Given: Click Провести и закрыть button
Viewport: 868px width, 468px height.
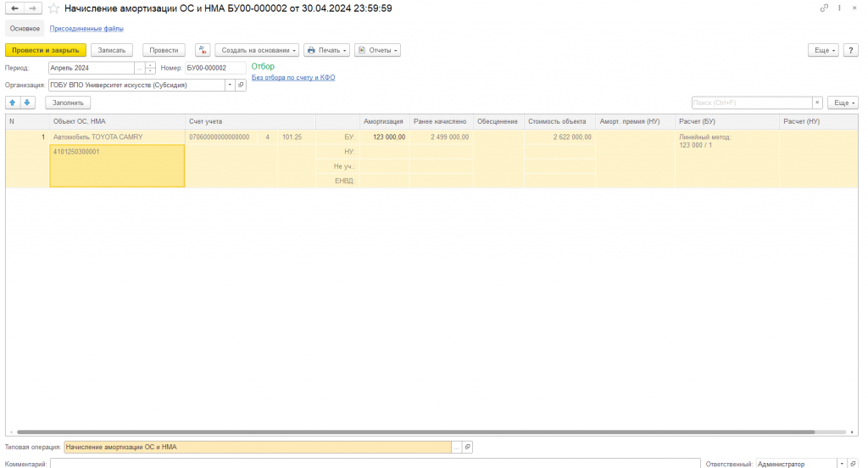Looking at the screenshot, I should [x=46, y=50].
